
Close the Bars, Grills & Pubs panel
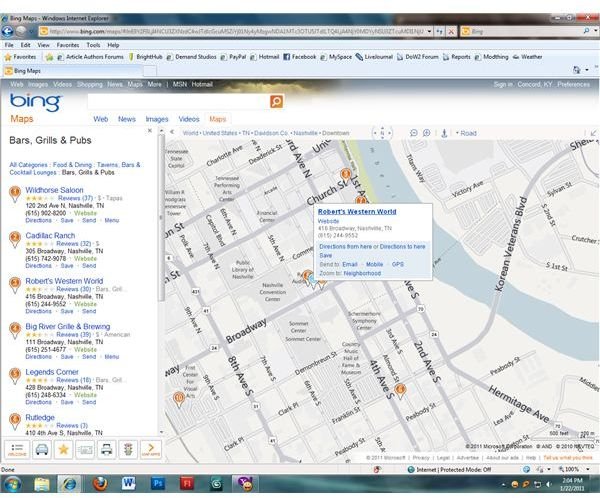coord(150,131)
